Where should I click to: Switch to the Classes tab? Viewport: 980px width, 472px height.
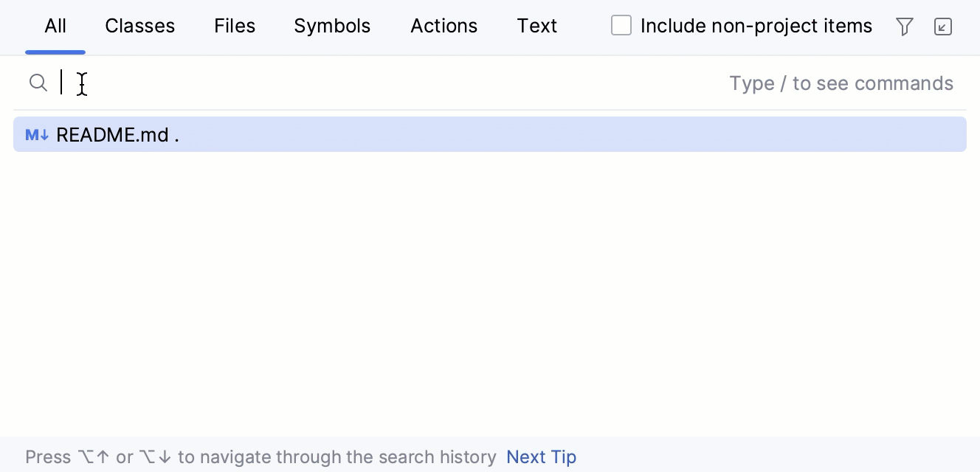click(139, 26)
